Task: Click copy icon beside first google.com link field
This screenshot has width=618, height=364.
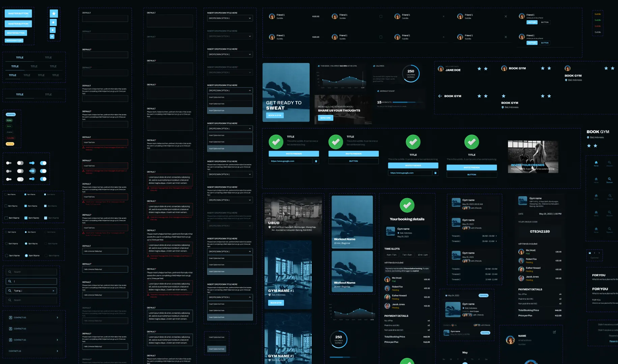Action: coord(316,161)
